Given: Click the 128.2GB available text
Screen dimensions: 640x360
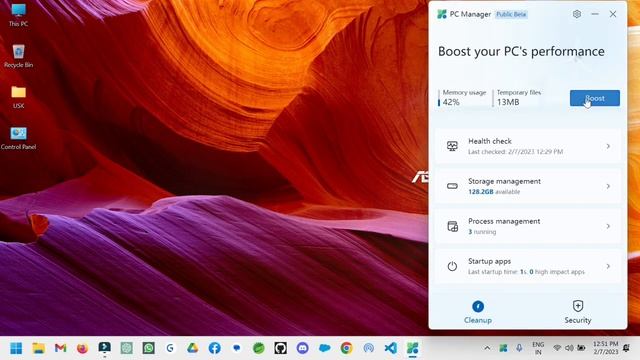Looking at the screenshot, I should [x=494, y=191].
